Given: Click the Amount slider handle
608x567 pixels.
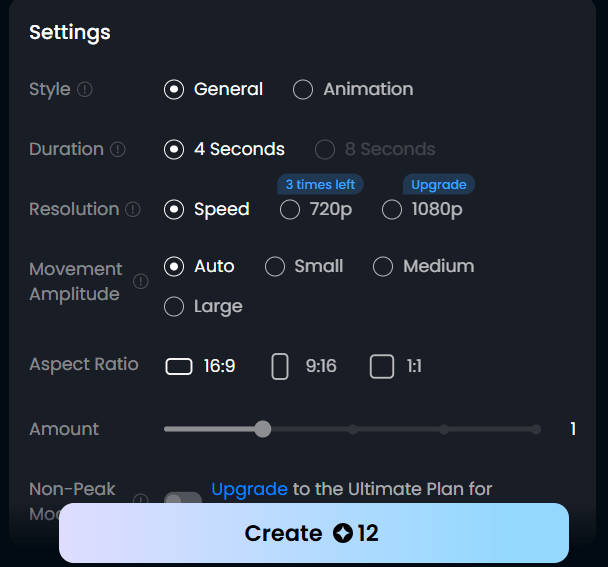Looking at the screenshot, I should (263, 429).
